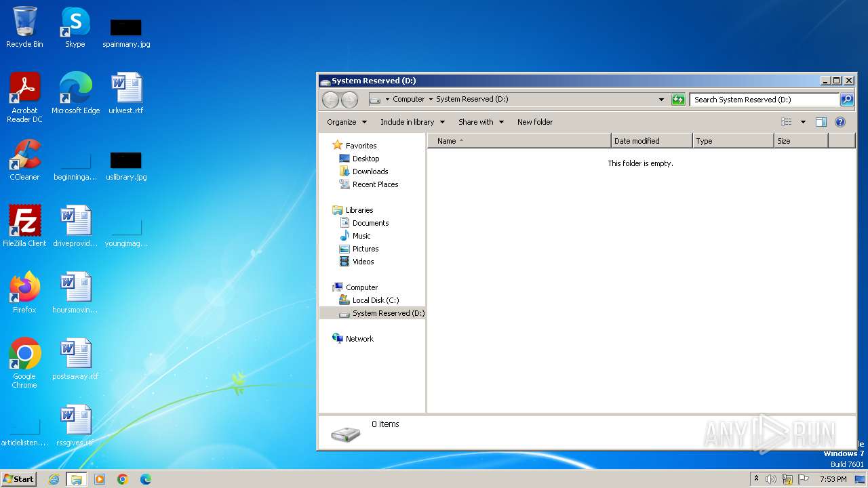The image size is (868, 488).
Task: Sort by the Type column header
Action: (733, 141)
